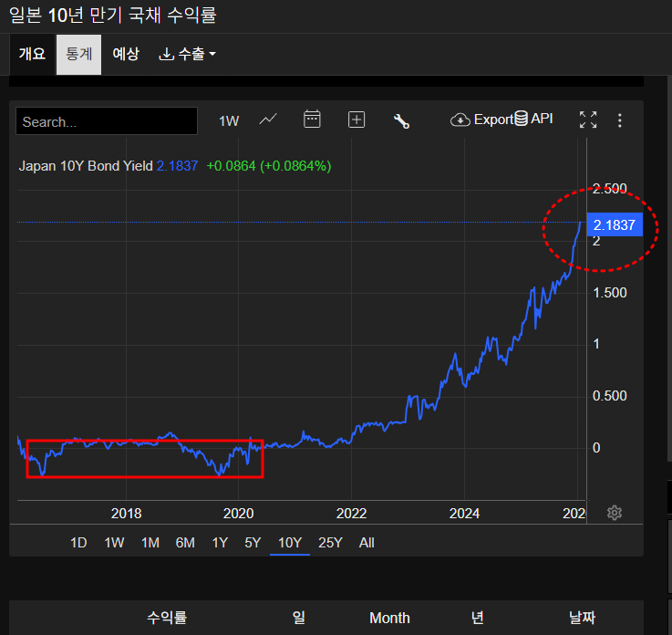Click the Export cloud download button
The width and height of the screenshot is (672, 635).
tap(482, 120)
